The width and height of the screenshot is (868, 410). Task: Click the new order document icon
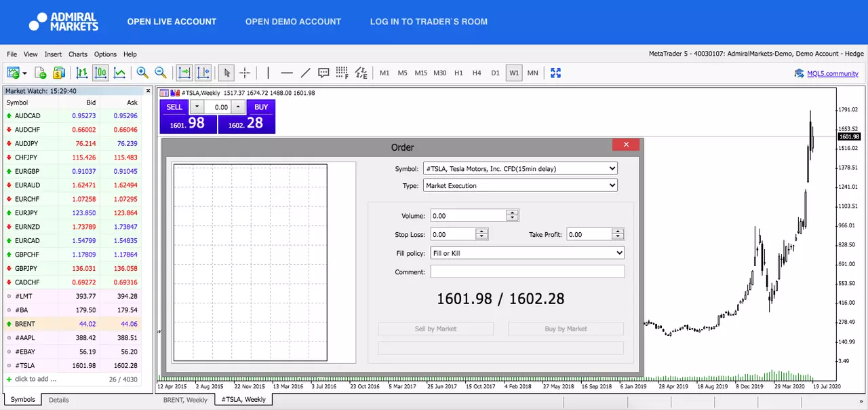click(x=41, y=73)
